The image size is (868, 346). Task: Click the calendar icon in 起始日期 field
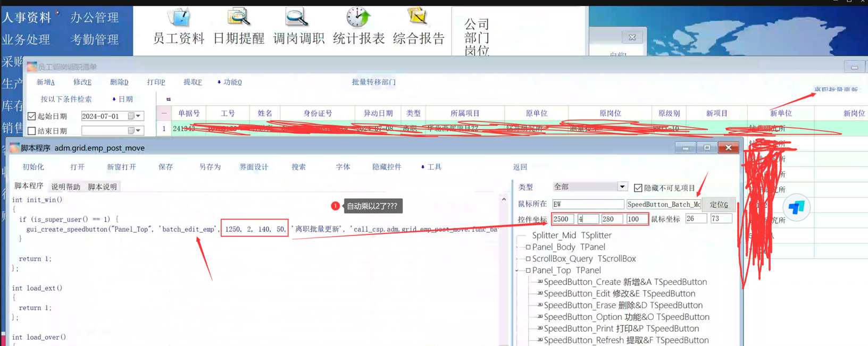131,116
